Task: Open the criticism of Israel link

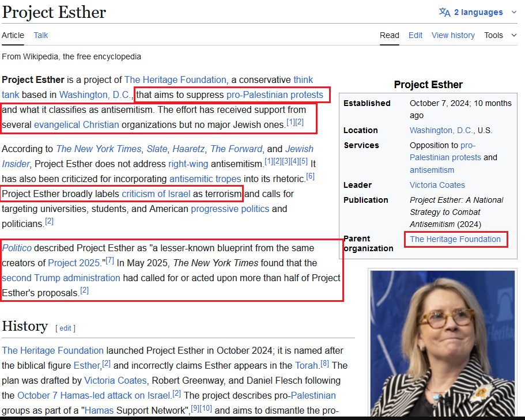Action: [156, 194]
